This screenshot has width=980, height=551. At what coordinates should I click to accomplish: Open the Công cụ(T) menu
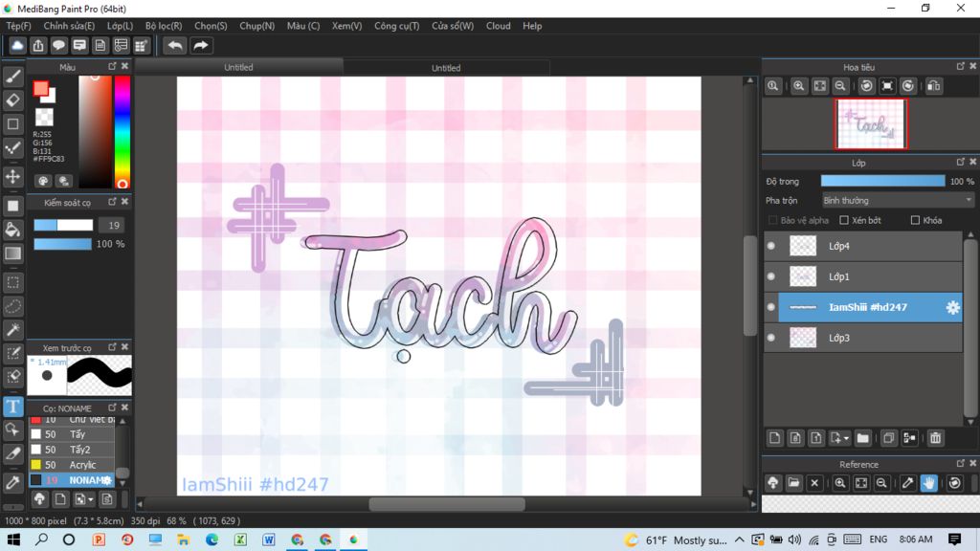pos(397,26)
